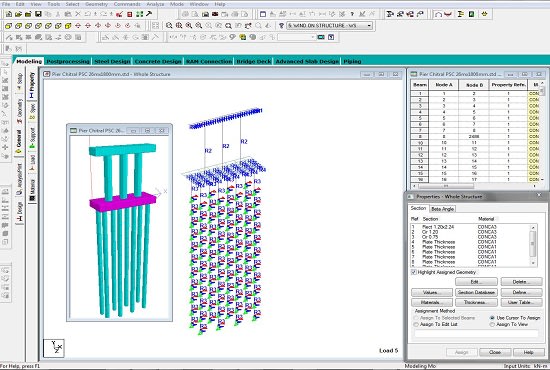Click the Edit button in Properties dialog
Viewport: 550px width, 370px height.
coord(476,282)
